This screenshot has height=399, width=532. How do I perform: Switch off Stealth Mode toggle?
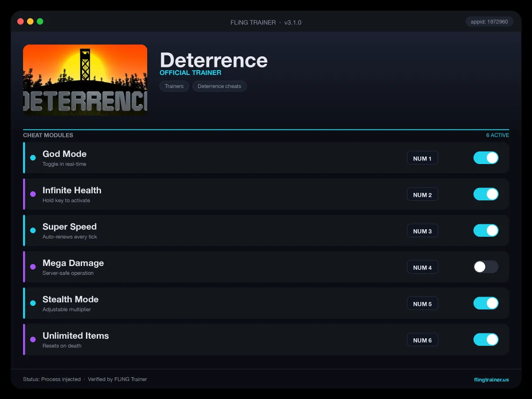(486, 303)
